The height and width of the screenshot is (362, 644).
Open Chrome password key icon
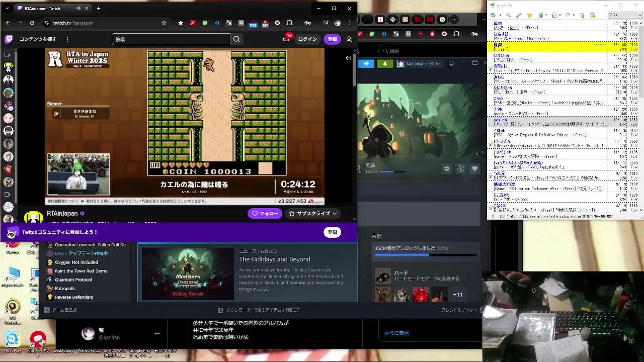(x=307, y=23)
